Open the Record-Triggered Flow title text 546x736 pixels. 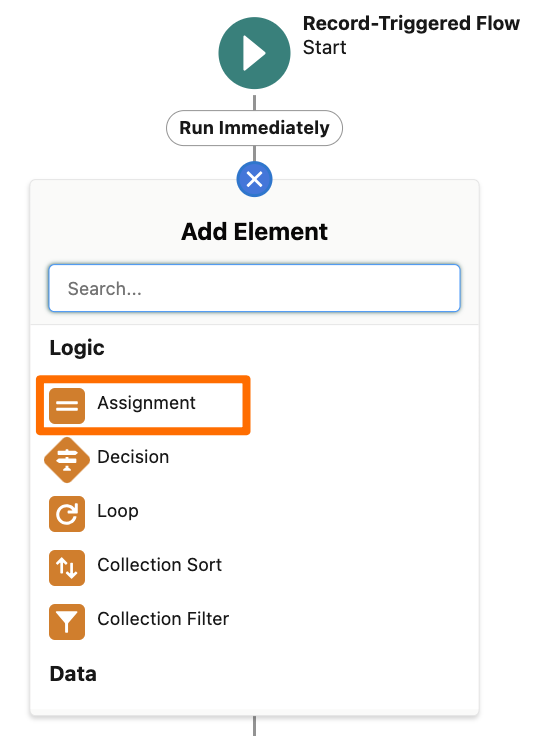point(411,23)
